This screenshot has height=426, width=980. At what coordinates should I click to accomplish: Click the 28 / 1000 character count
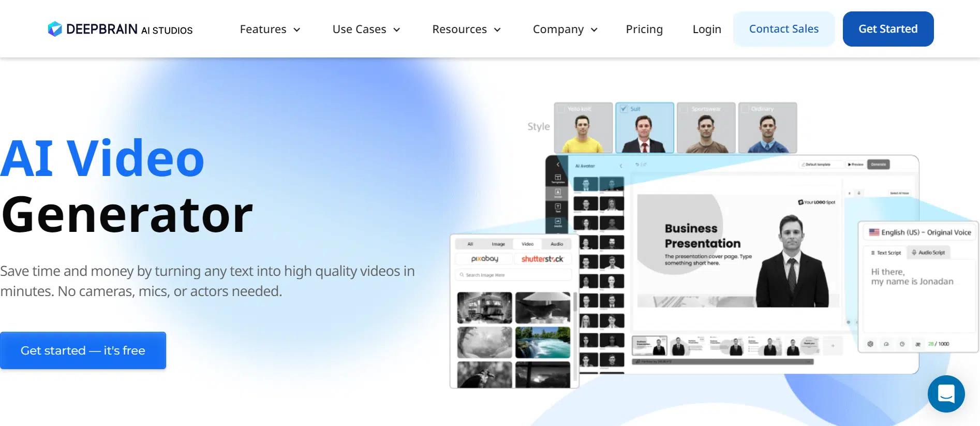click(x=939, y=344)
